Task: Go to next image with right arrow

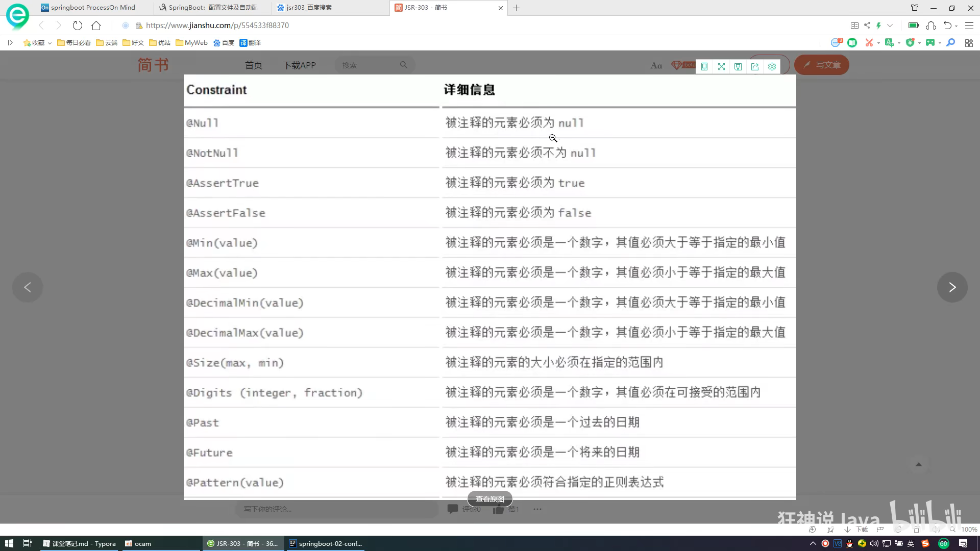Action: (x=952, y=287)
